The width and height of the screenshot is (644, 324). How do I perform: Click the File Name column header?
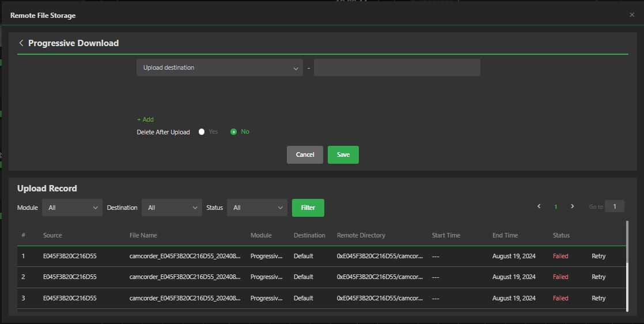(143, 235)
